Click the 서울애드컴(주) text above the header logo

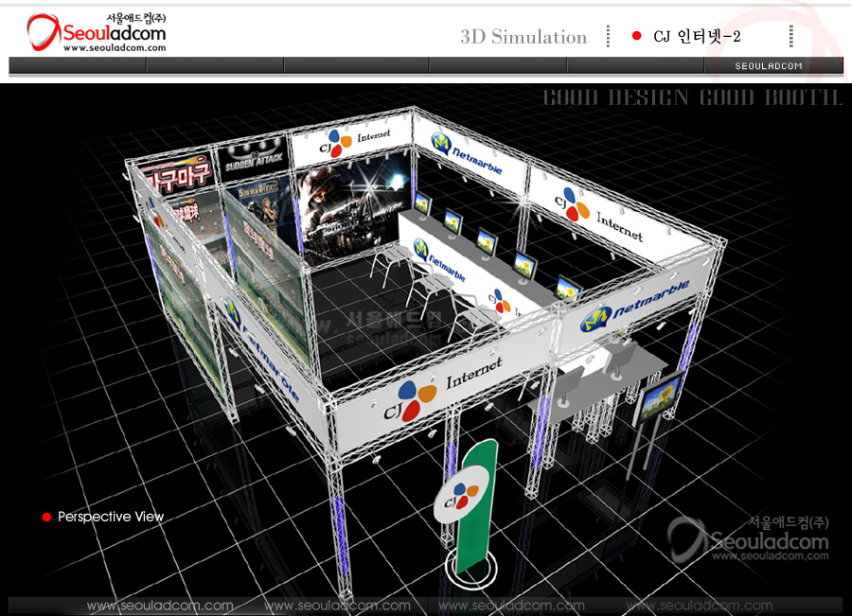tap(136, 18)
